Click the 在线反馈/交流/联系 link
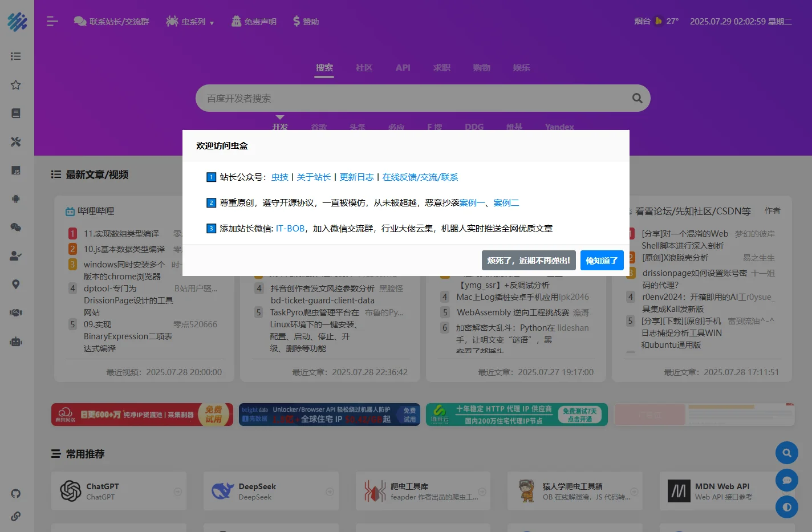Screen dimensions: 812x532 pos(420,177)
